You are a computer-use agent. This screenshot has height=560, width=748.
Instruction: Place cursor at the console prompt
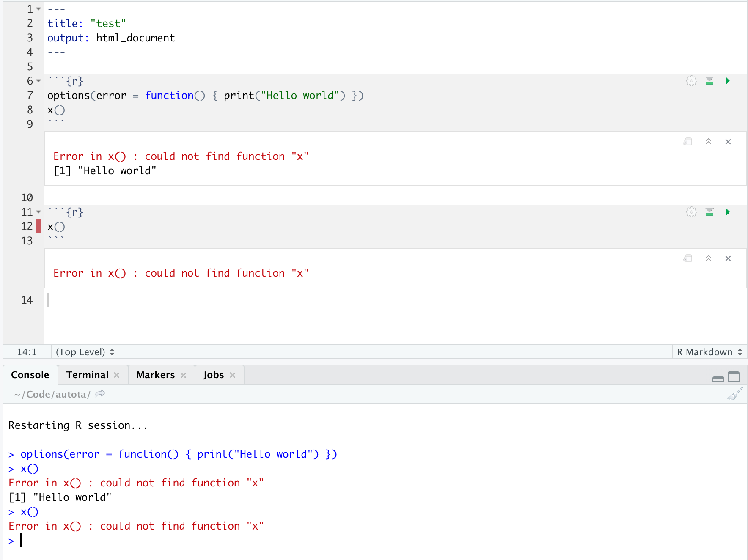tap(21, 541)
